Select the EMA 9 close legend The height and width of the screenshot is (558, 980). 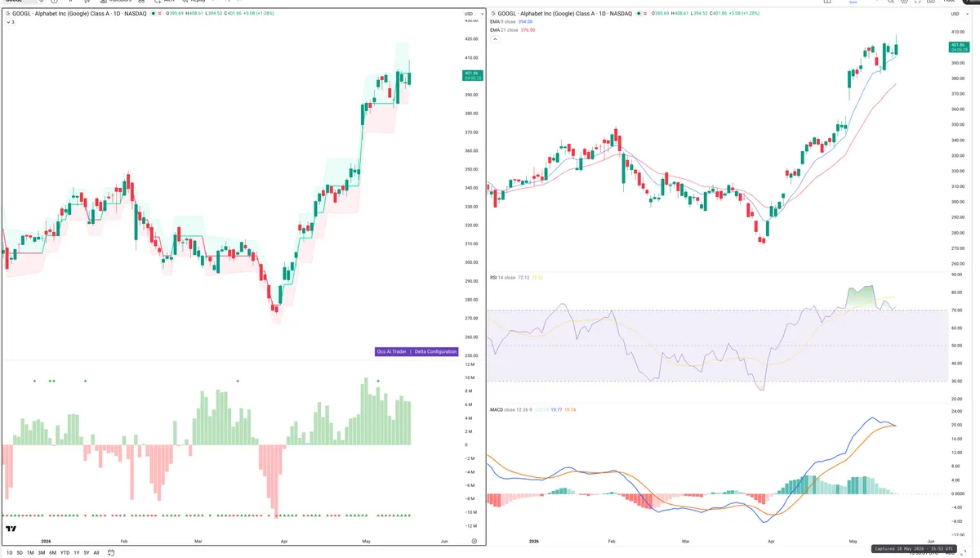pyautogui.click(x=503, y=22)
